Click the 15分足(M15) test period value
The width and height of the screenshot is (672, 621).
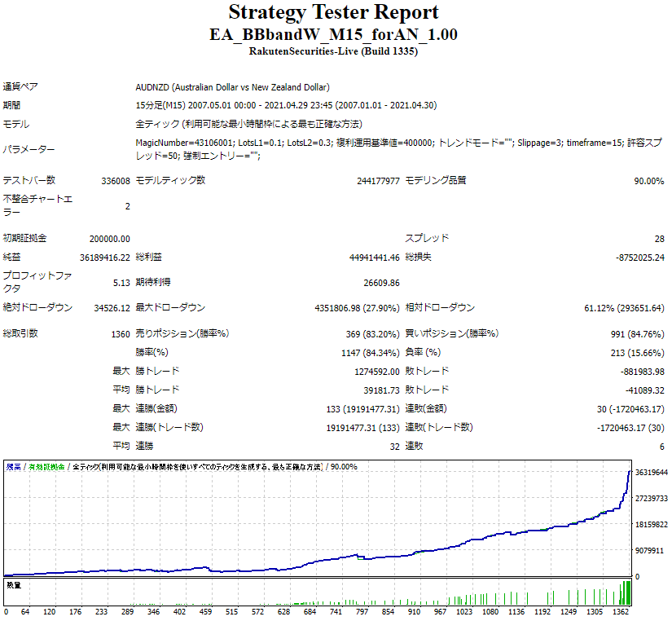pyautogui.click(x=286, y=105)
